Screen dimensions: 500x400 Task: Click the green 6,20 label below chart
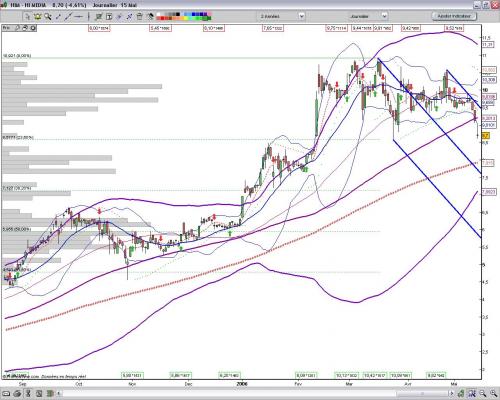(230, 375)
